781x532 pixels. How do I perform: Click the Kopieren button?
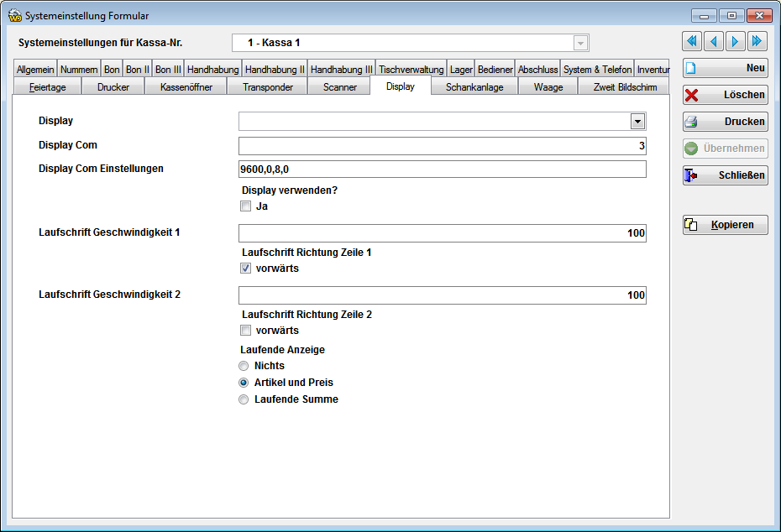pyautogui.click(x=726, y=225)
